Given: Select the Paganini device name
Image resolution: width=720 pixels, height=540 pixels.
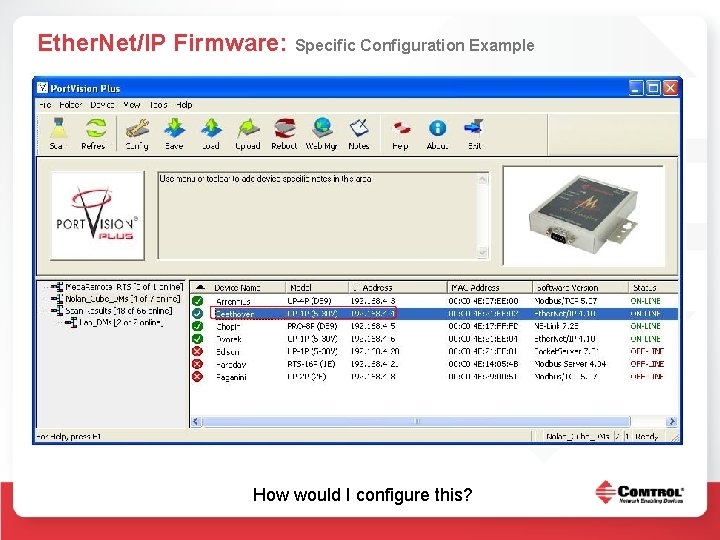Looking at the screenshot, I should click(231, 377).
